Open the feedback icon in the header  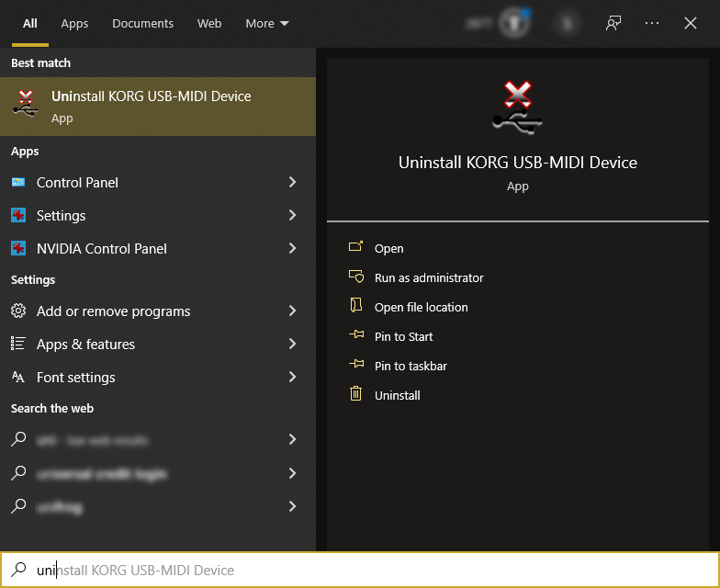[613, 23]
